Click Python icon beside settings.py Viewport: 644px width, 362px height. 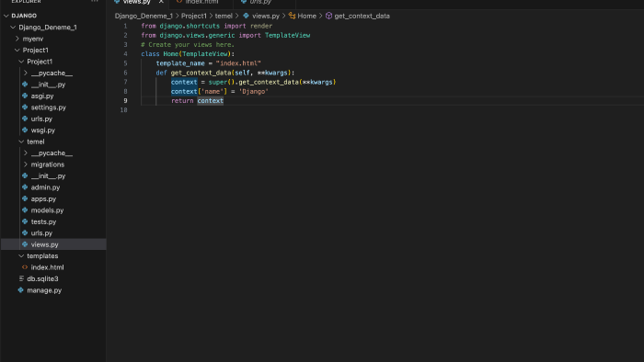pyautogui.click(x=25, y=107)
